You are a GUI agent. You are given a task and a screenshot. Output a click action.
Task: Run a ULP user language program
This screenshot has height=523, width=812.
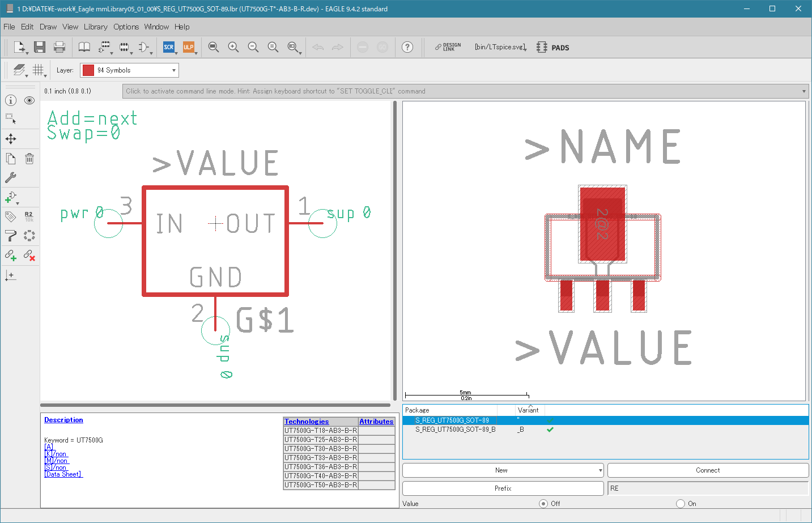coord(188,47)
